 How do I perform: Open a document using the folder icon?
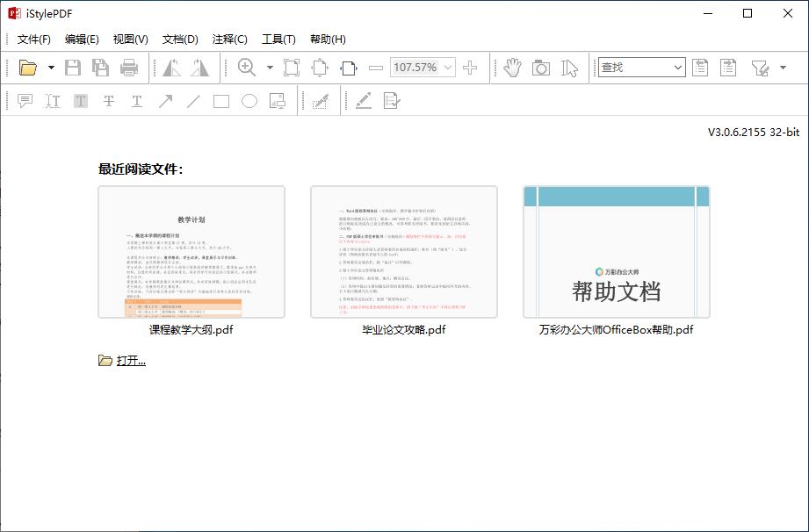(x=28, y=67)
